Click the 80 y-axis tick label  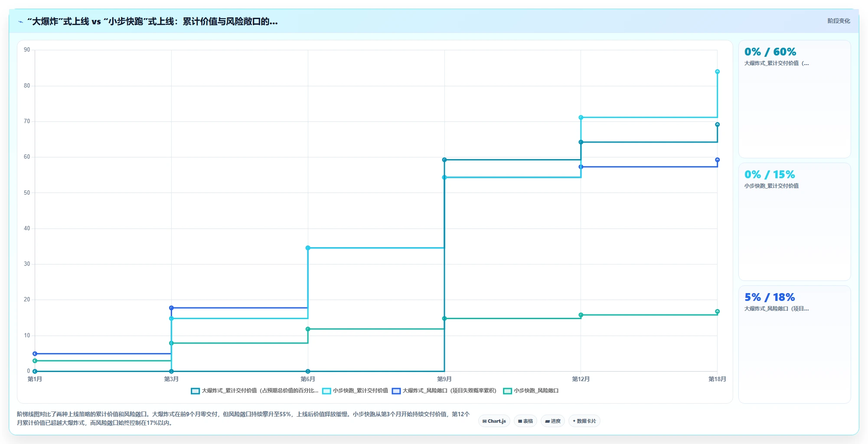pos(27,86)
